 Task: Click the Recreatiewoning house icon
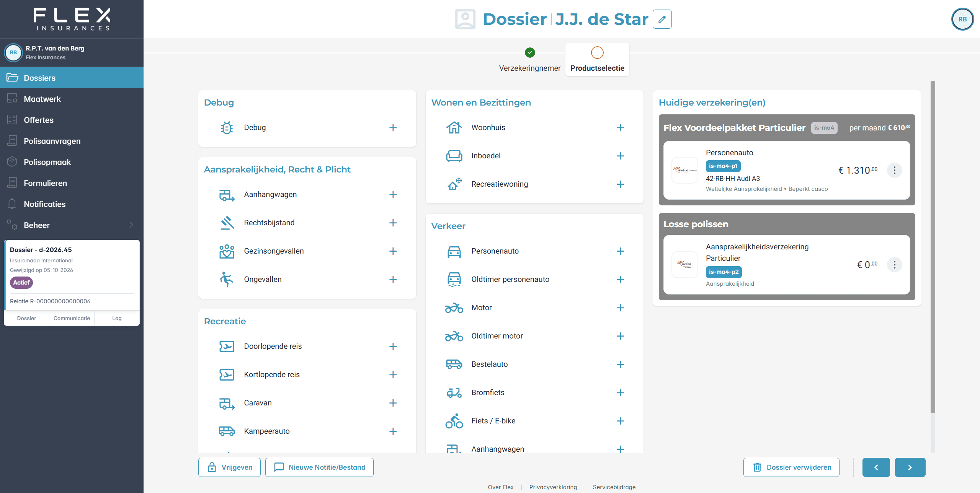tap(454, 184)
